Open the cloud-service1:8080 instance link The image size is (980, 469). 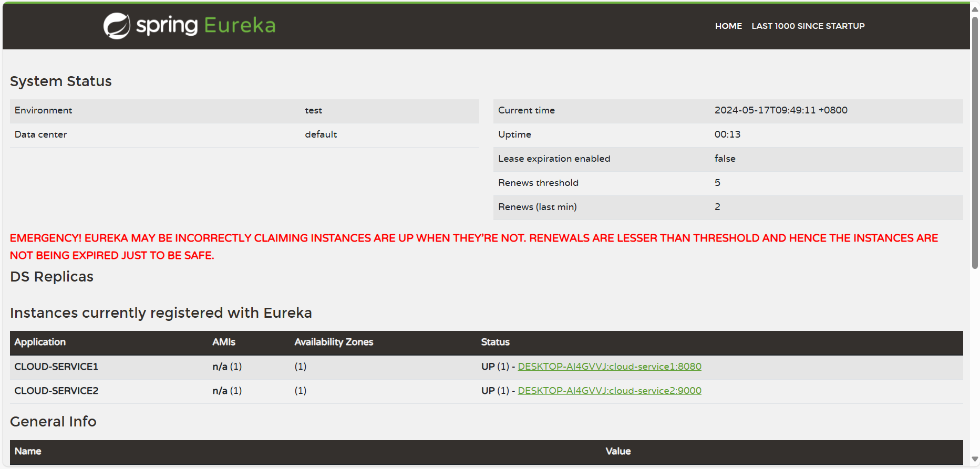(610, 367)
